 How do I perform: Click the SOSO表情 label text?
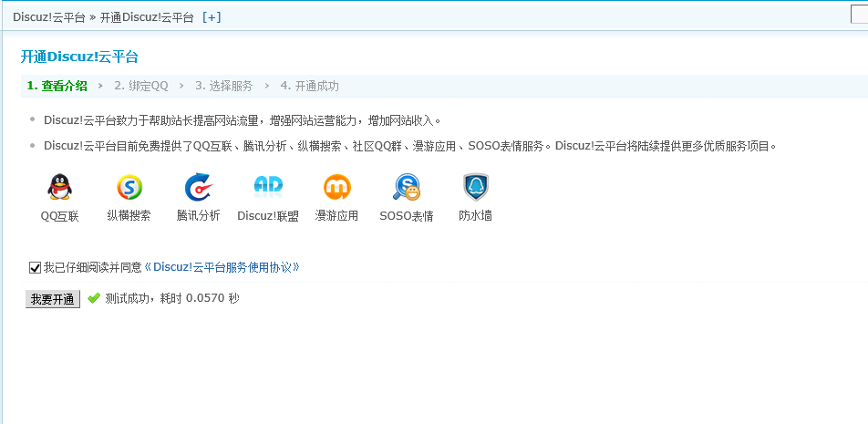(407, 216)
